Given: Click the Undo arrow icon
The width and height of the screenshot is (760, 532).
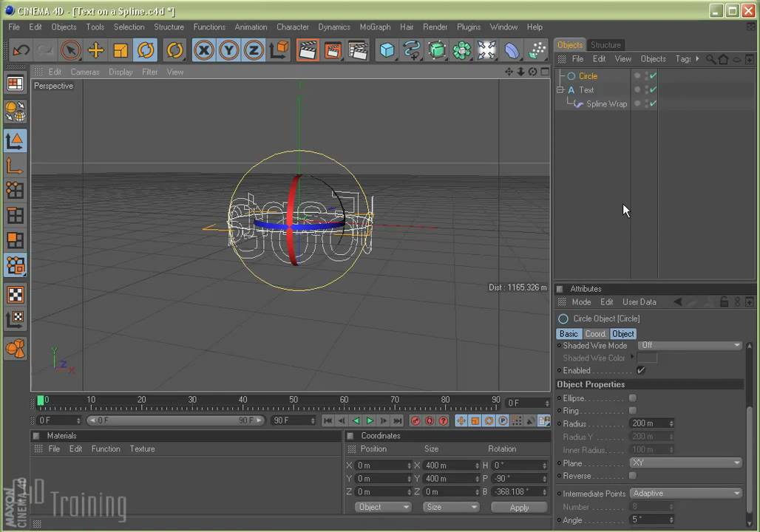Looking at the screenshot, I should point(21,50).
